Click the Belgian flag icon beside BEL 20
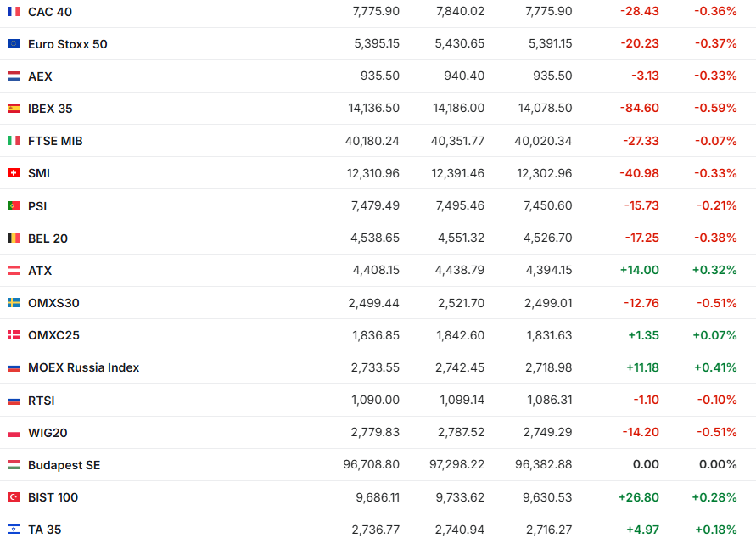 tap(14, 238)
